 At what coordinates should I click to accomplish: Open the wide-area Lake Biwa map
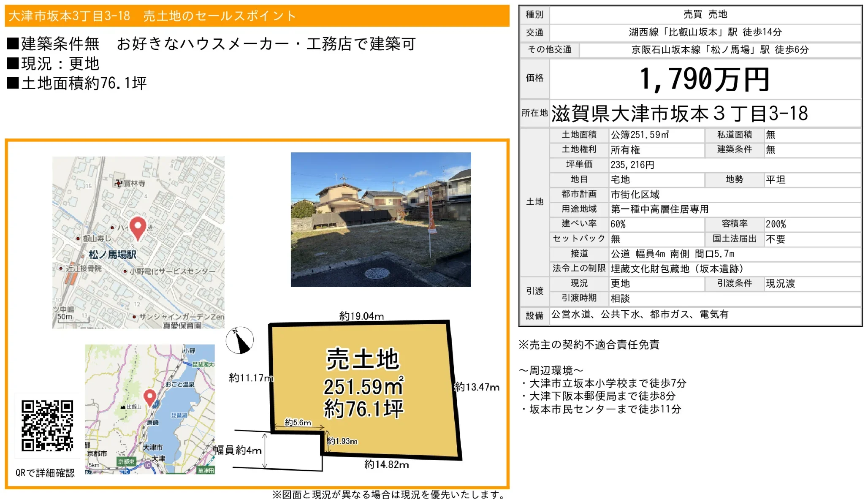(x=150, y=409)
